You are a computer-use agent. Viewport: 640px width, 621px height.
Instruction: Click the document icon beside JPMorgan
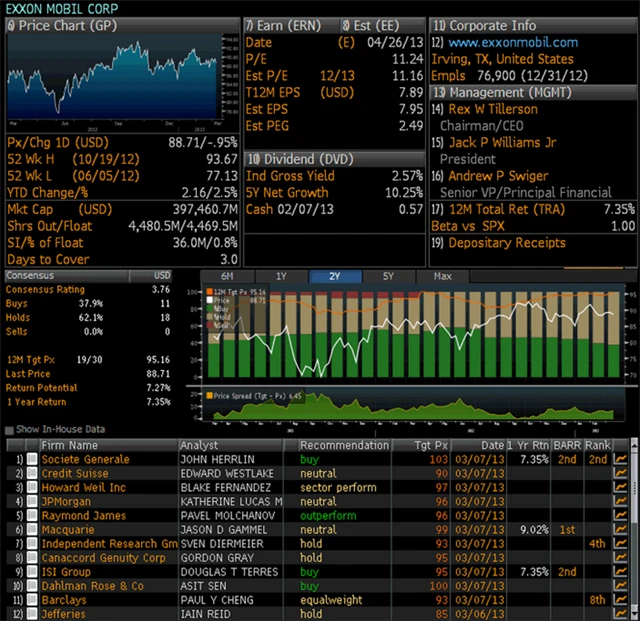(33, 502)
